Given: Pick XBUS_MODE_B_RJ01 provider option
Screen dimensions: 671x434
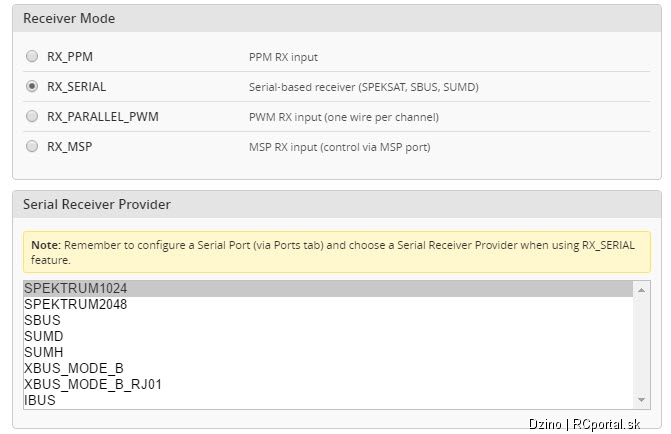Looking at the screenshot, I should coord(328,384).
